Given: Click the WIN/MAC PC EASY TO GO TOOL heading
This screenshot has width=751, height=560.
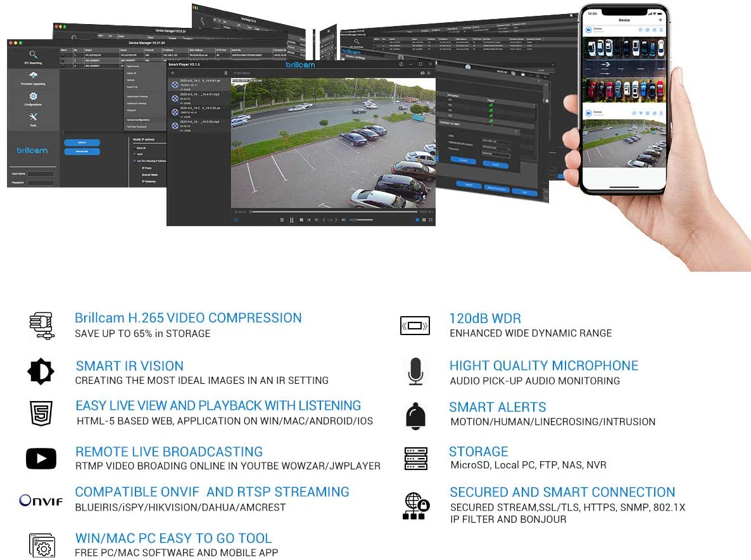Looking at the screenshot, I should [x=174, y=538].
